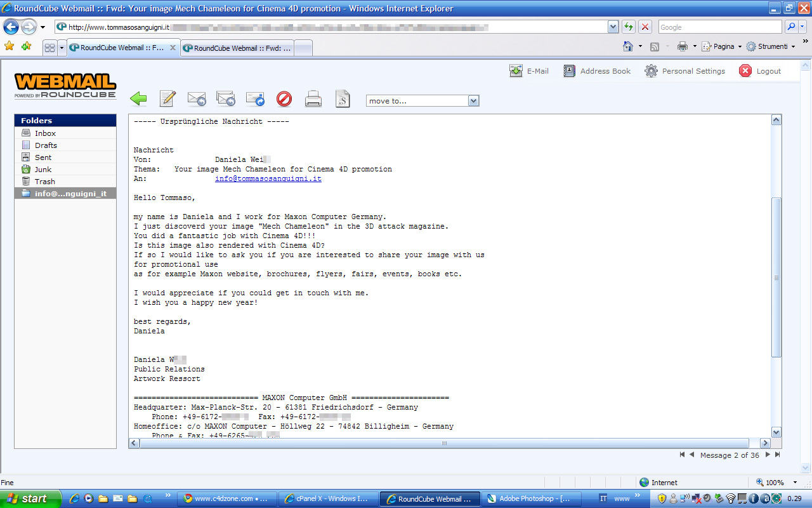Go to the previous message
812x508 pixels.
click(x=691, y=455)
